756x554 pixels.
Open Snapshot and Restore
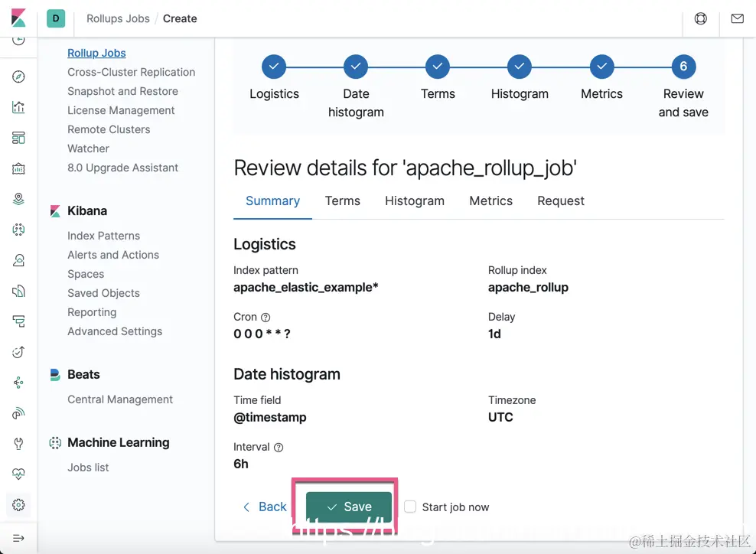(122, 91)
